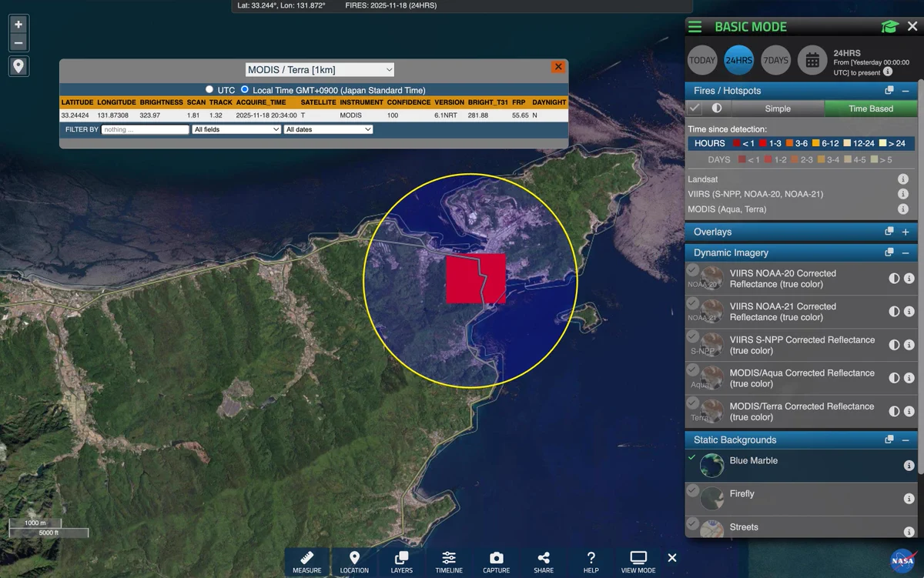This screenshot has width=924, height=578.
Task: Select the UTC time radio button
Action: (209, 89)
